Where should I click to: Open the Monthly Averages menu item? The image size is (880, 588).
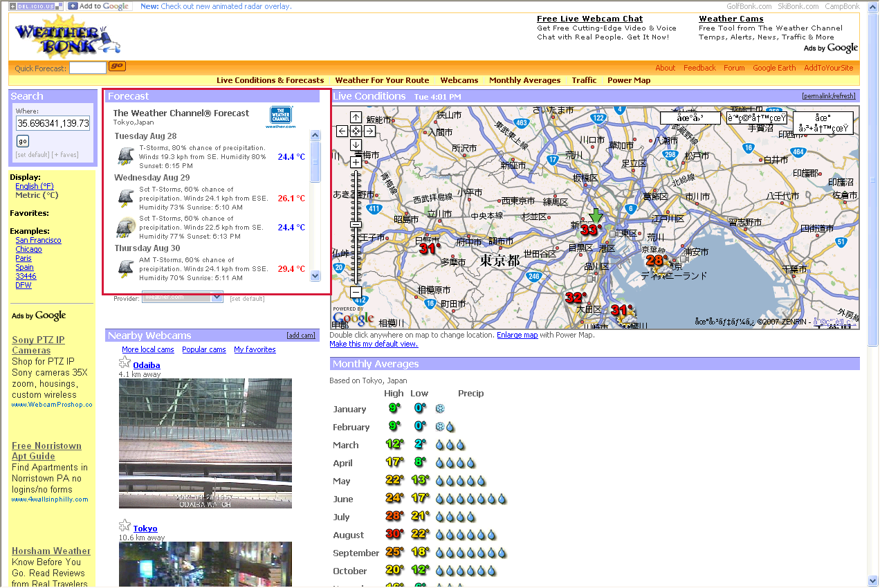(525, 80)
